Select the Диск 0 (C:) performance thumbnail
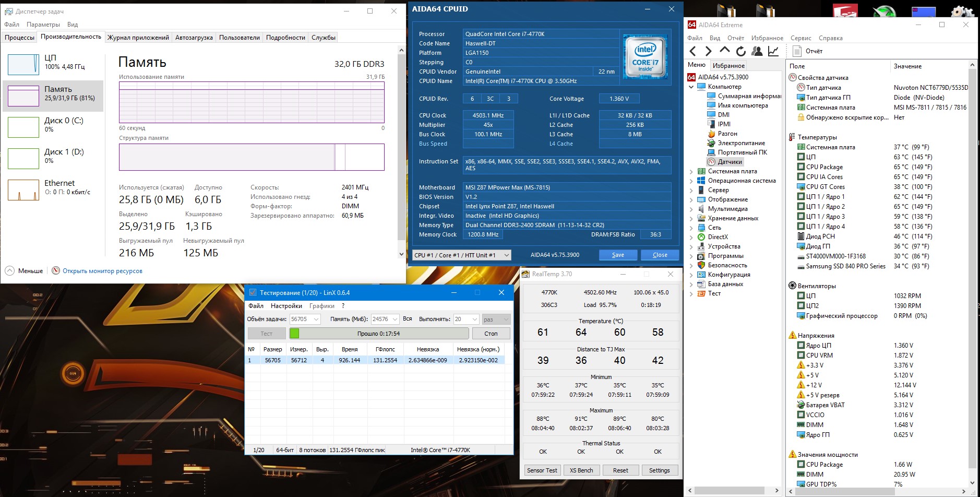This screenshot has height=497, width=980. [23, 127]
